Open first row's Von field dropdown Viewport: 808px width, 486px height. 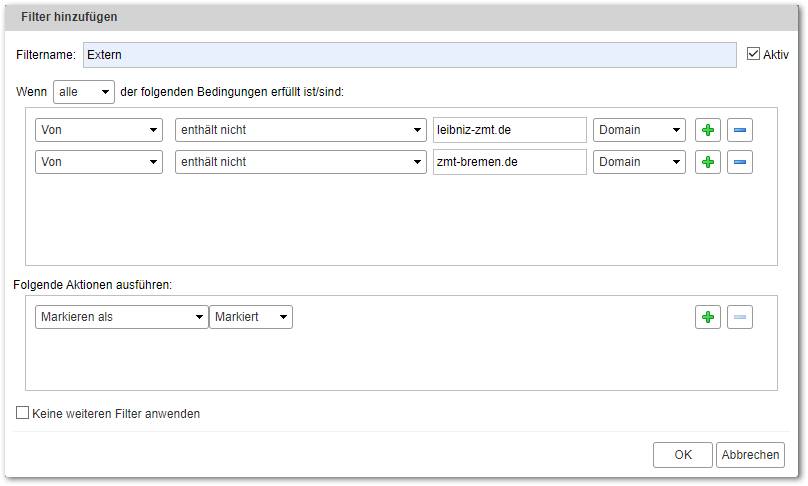[99, 130]
